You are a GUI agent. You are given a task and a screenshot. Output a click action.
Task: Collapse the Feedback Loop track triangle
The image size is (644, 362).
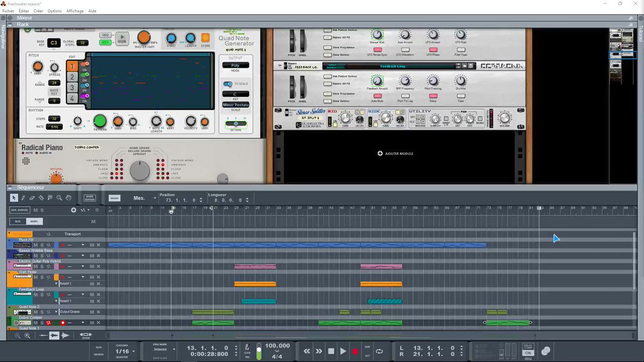pyautogui.click(x=10, y=289)
